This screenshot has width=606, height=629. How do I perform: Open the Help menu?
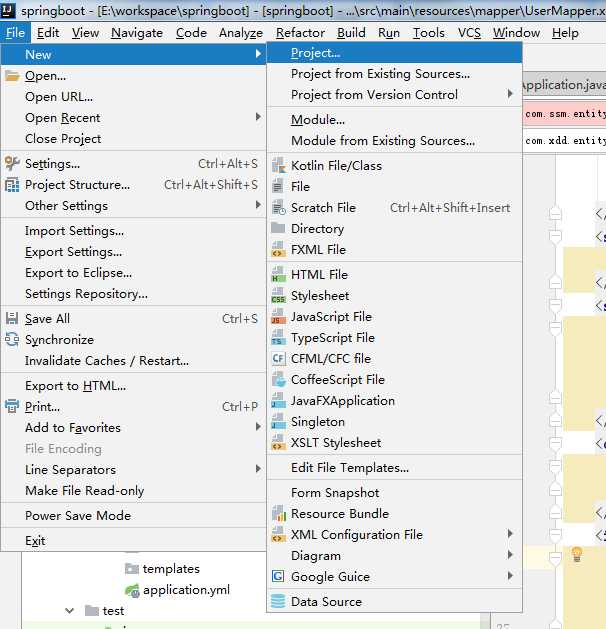565,32
